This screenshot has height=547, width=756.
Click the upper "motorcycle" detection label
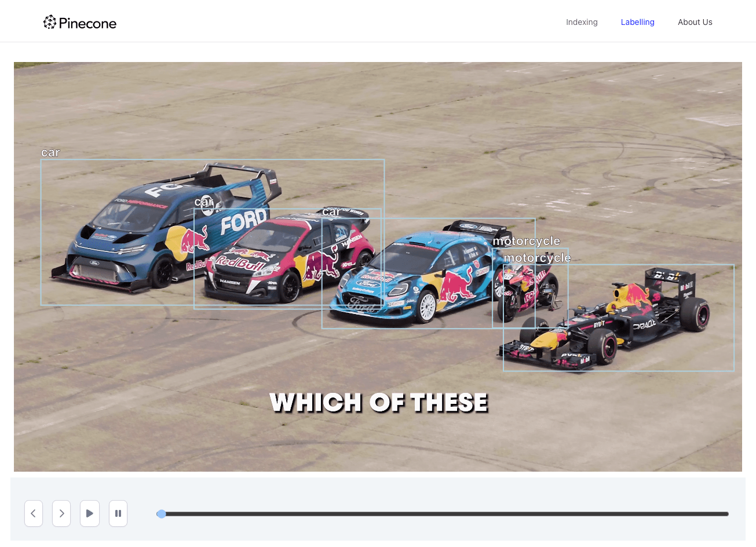tap(526, 241)
